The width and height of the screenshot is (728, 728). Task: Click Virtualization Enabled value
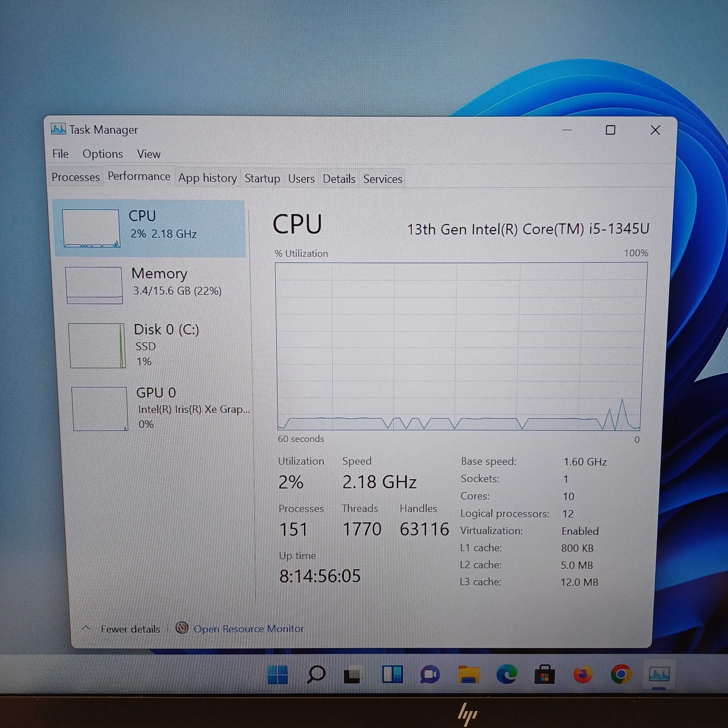[580, 531]
